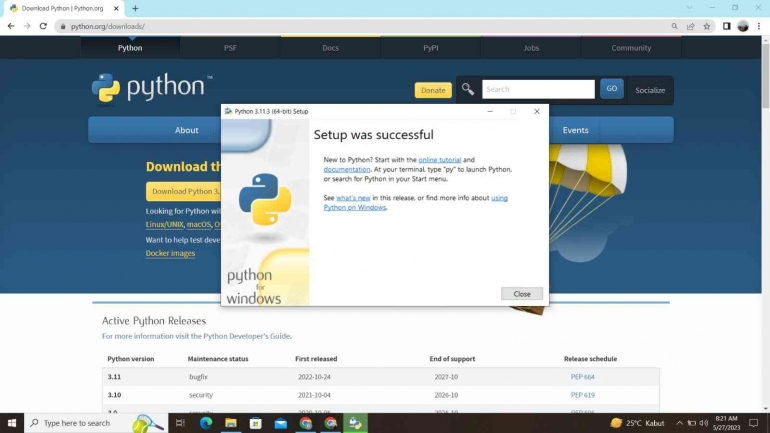Image resolution: width=770 pixels, height=433 pixels.
Task: Open Task View on the taskbar
Action: click(180, 423)
